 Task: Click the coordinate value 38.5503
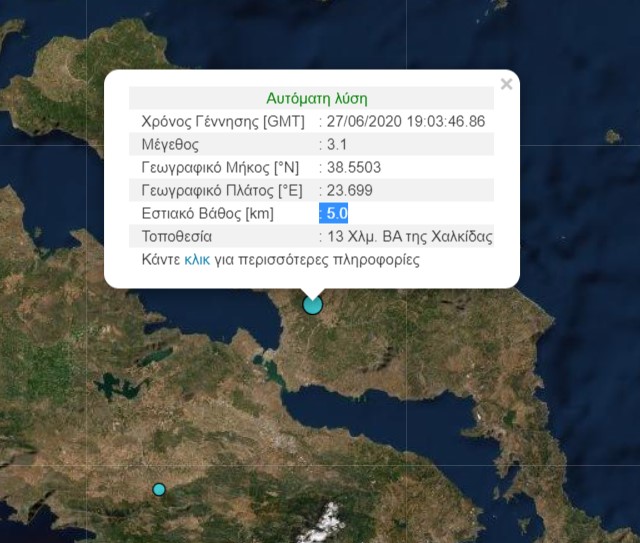[x=352, y=167]
